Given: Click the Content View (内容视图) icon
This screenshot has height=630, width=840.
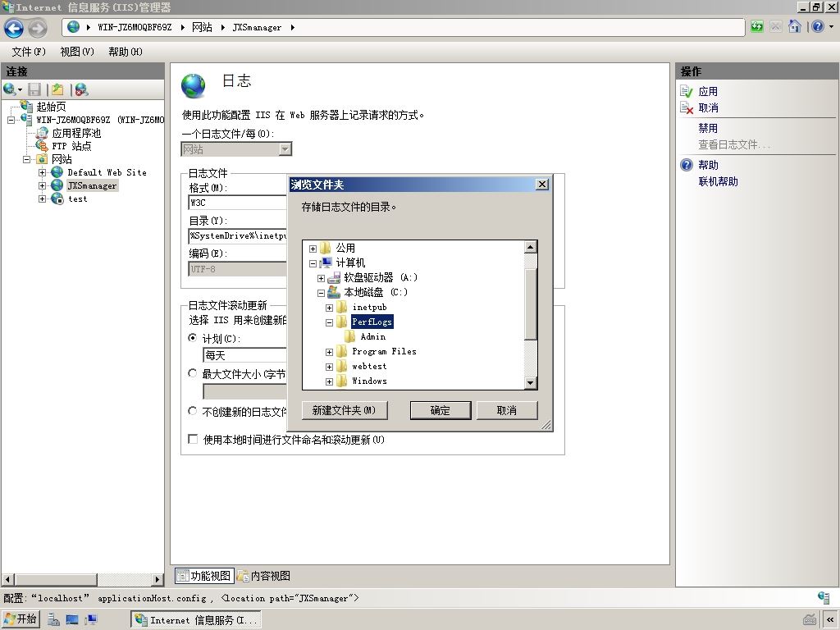Looking at the screenshot, I should click(243, 576).
